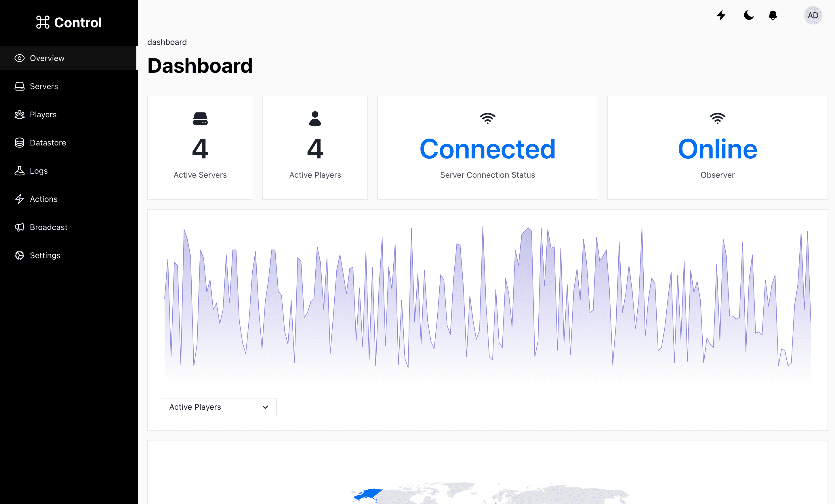Click wifi icon above Online observer
Viewport: 835px width, 504px height.
[x=717, y=118]
